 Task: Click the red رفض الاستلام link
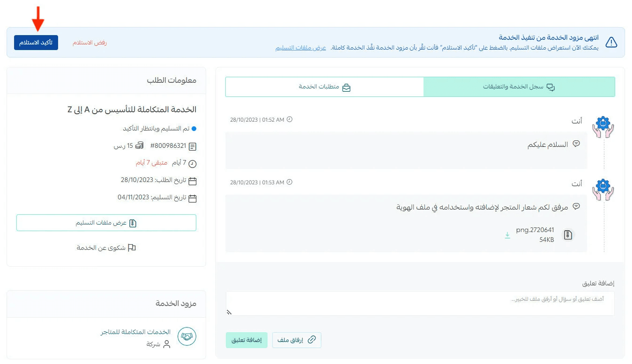point(89,43)
